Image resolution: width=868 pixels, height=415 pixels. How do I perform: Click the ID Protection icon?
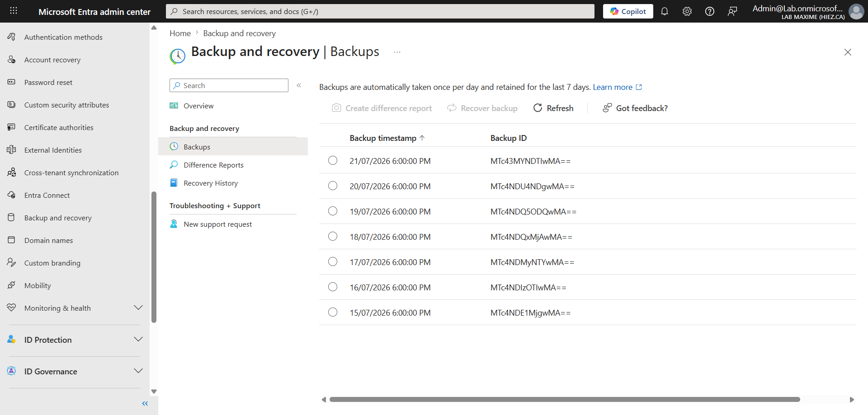[x=12, y=339]
